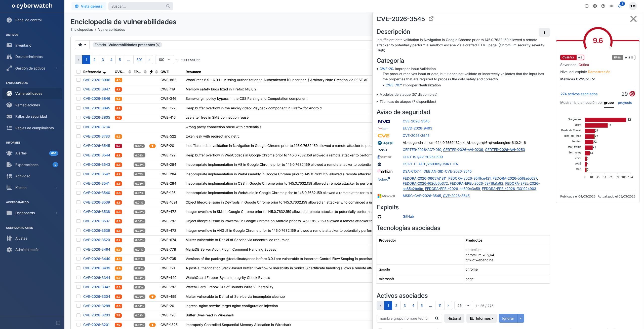The image size is (644, 329).
Task: Collapse the sidebar using the bottom icon
Action: [58, 323]
